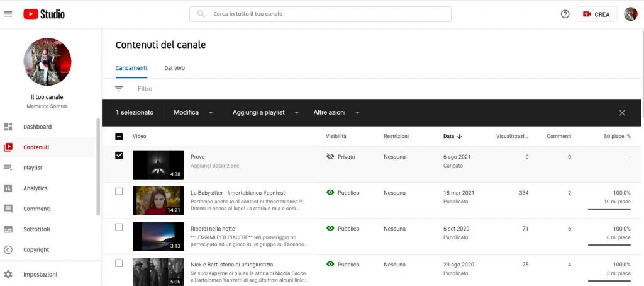Viewport: 644px width, 286px height.
Task: Click the CREA button
Action: [597, 14]
